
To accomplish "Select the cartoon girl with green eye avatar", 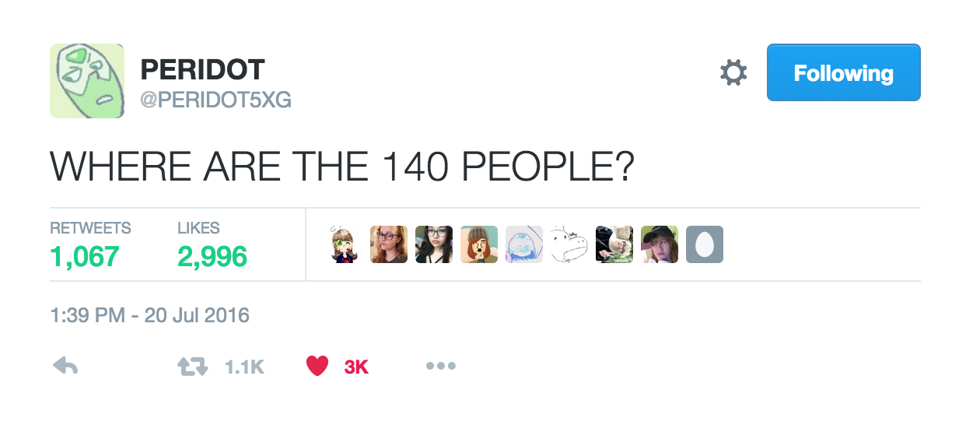I will pos(344,244).
